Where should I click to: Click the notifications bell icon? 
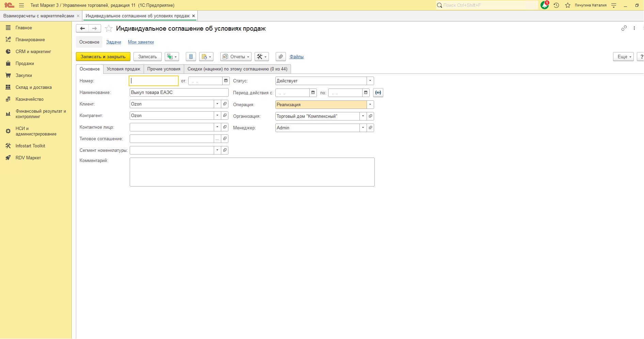(545, 5)
